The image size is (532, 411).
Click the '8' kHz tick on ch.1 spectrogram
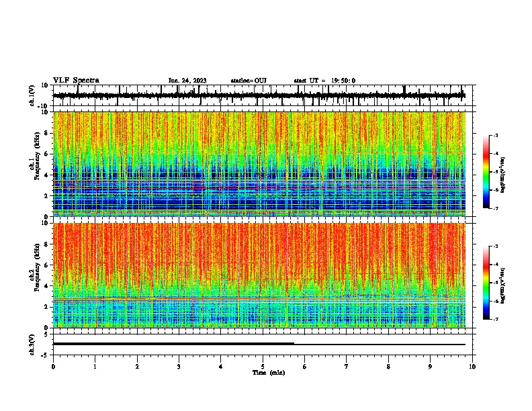(x=47, y=133)
